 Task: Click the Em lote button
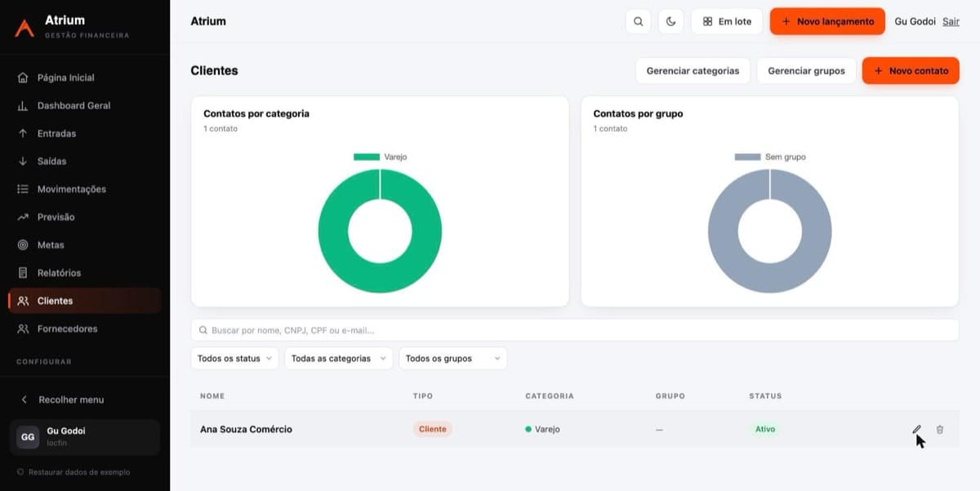pyautogui.click(x=727, y=21)
